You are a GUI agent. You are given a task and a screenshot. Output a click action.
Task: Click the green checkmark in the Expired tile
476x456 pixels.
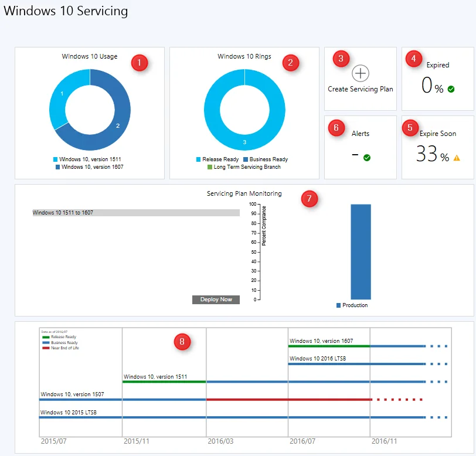[x=451, y=89]
